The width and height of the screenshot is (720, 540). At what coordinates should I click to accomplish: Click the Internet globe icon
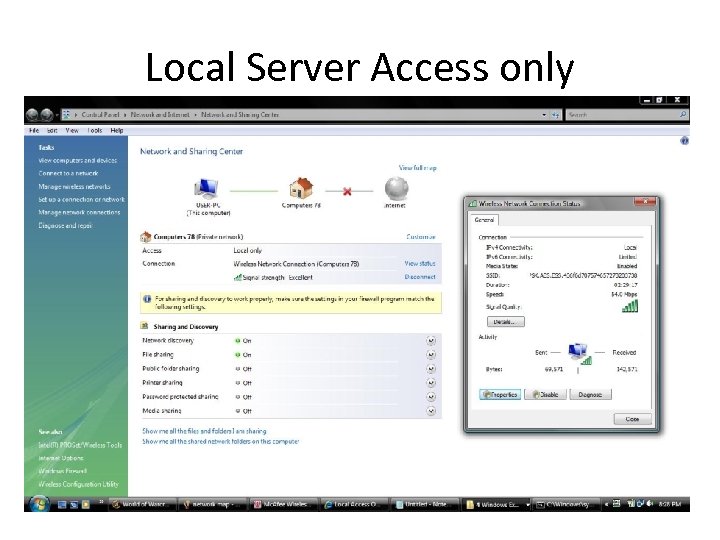tap(396, 189)
